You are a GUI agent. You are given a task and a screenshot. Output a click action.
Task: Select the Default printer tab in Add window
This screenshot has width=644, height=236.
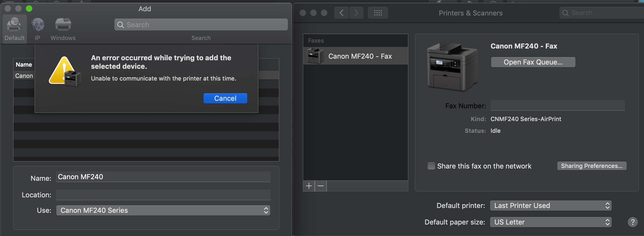click(x=15, y=29)
